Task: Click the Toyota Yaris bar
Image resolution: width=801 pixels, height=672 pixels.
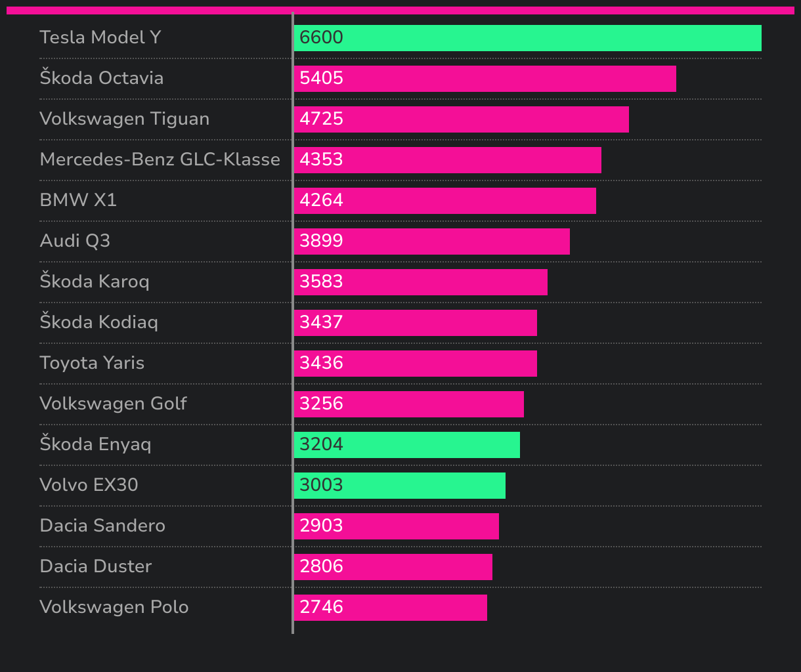Action: pyautogui.click(x=416, y=364)
